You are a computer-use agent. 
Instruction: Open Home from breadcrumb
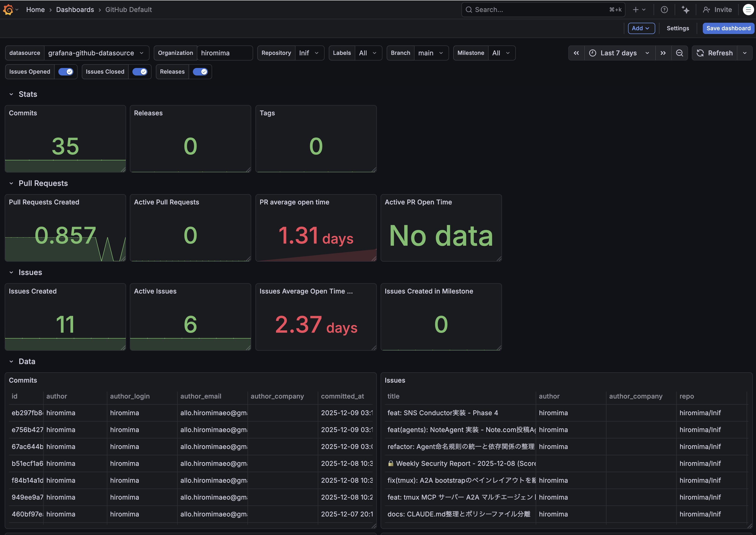click(x=35, y=10)
